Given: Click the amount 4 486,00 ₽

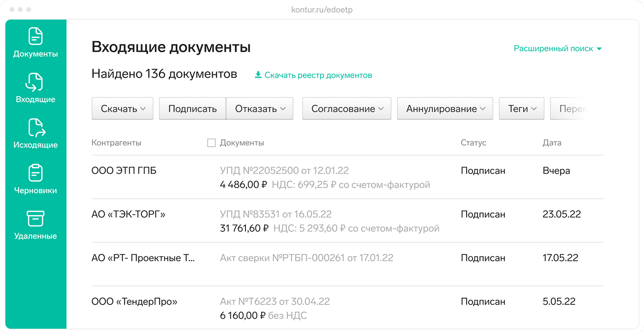Looking at the screenshot, I should tap(243, 185).
